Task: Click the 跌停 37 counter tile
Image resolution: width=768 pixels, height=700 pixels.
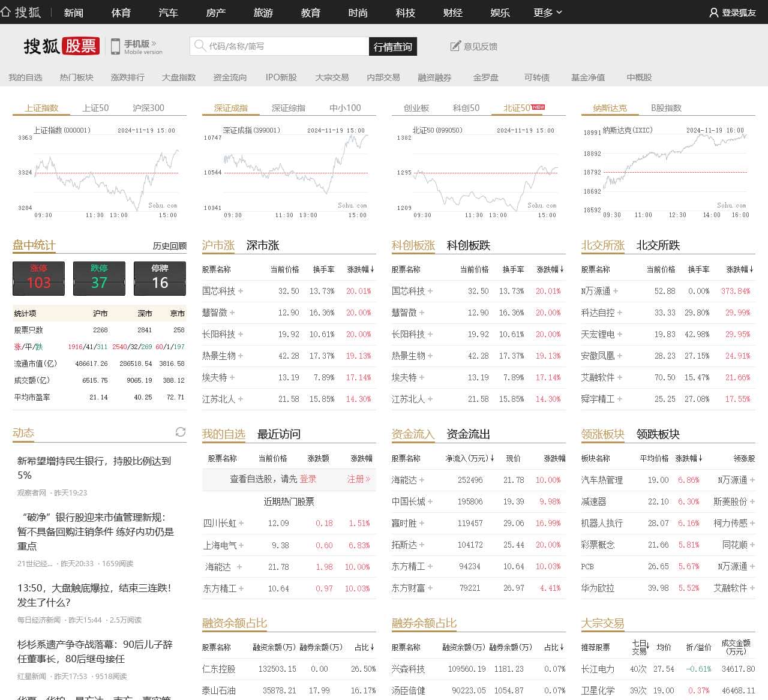Action: pos(100,278)
